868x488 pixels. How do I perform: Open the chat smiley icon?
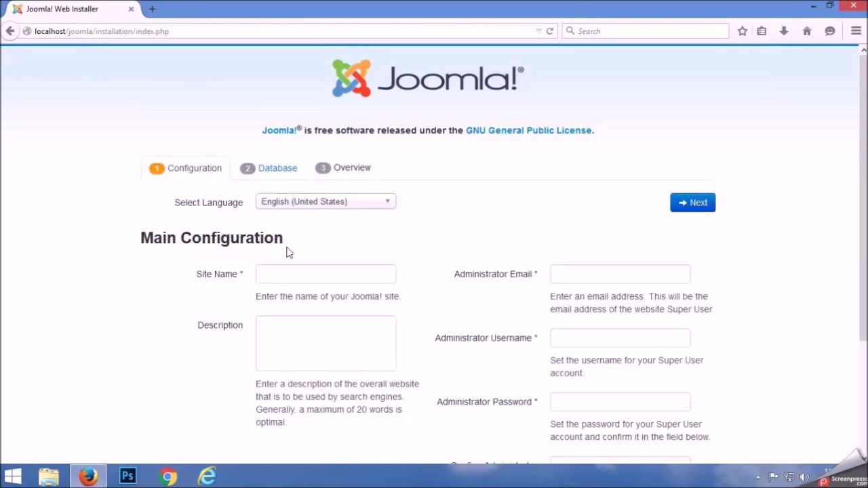(x=830, y=30)
